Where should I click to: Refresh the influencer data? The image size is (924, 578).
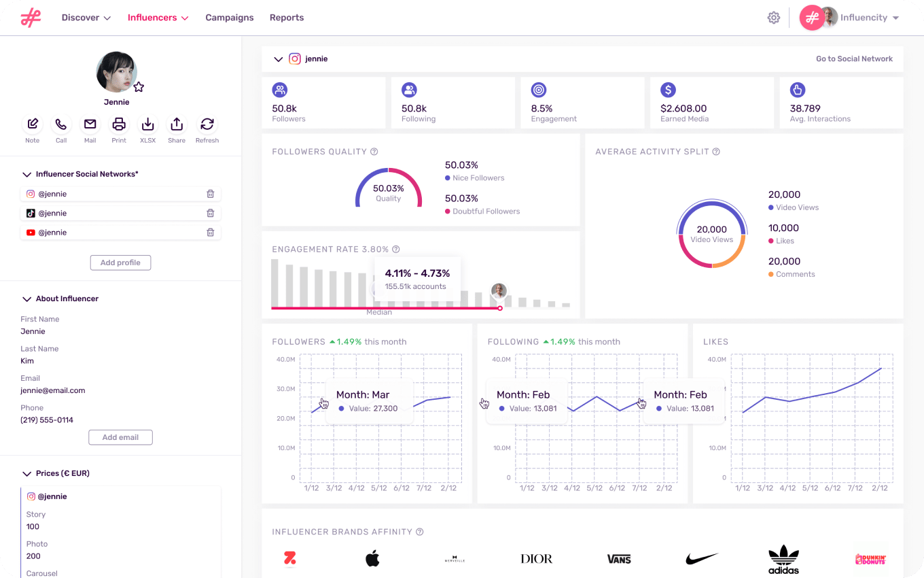pyautogui.click(x=207, y=124)
